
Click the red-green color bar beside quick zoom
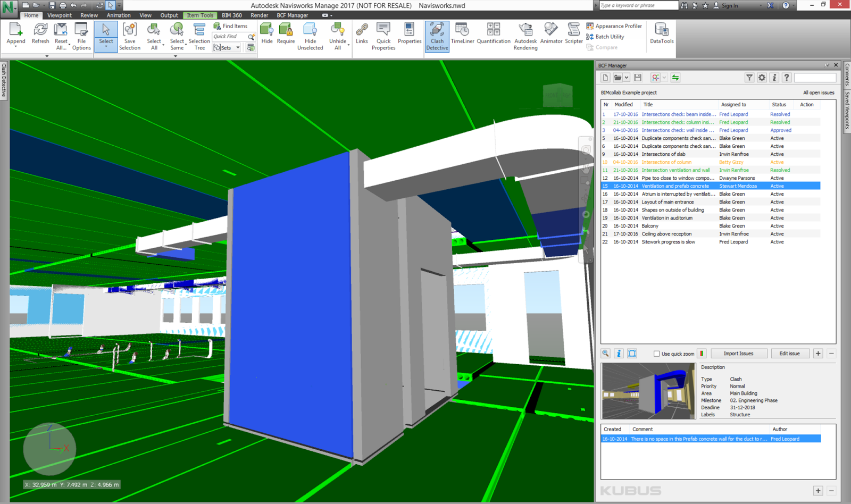[701, 353]
